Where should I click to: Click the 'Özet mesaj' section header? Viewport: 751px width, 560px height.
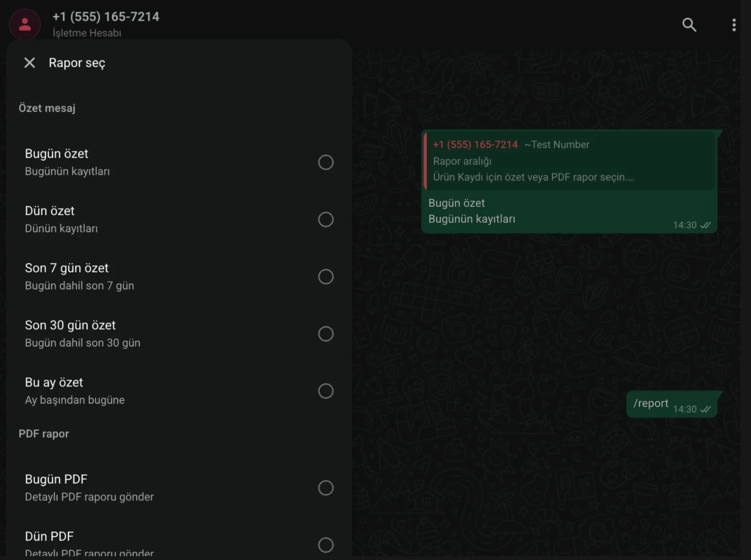point(47,108)
